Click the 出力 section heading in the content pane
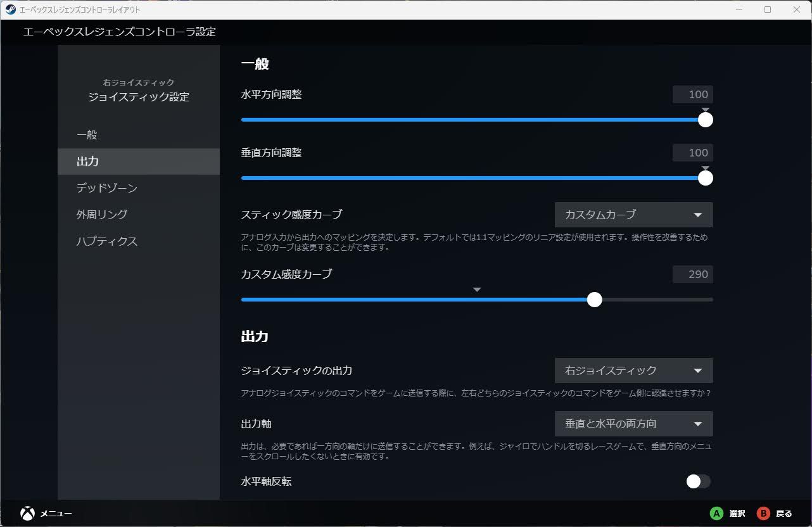This screenshot has width=812, height=527. coord(255,336)
